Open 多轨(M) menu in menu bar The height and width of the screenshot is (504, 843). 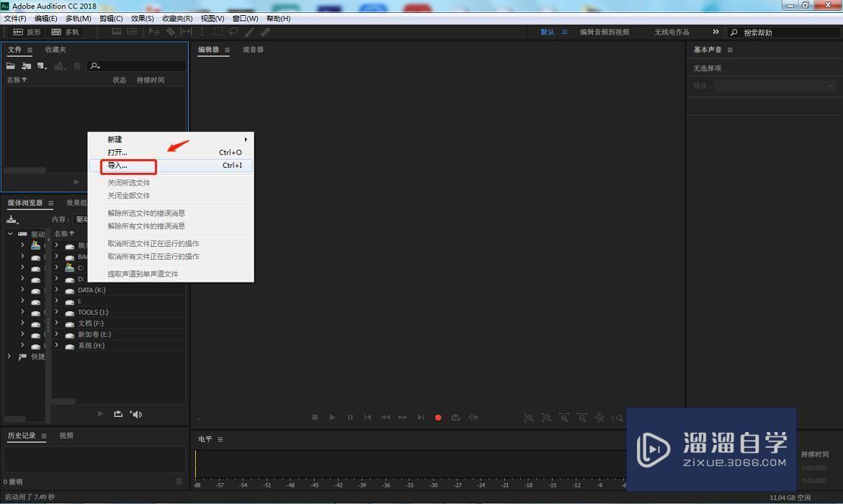(x=78, y=18)
